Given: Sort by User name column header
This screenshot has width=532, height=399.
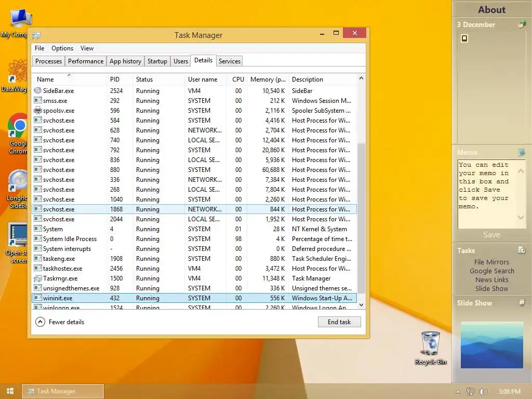Looking at the screenshot, I should (205, 79).
